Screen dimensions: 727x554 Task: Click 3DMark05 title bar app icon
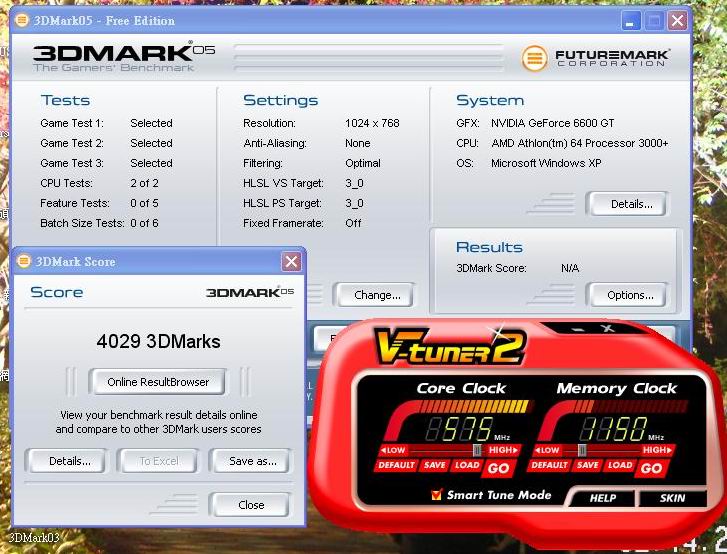pos(22,20)
